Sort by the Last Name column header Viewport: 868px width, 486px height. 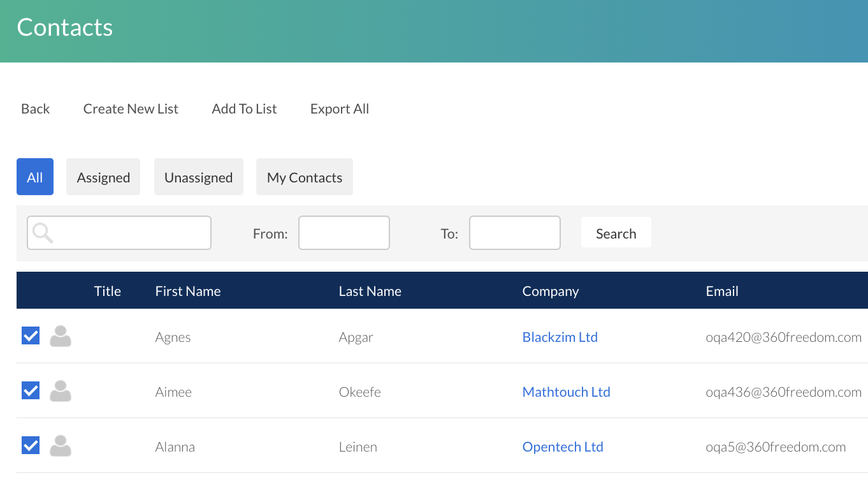point(370,291)
